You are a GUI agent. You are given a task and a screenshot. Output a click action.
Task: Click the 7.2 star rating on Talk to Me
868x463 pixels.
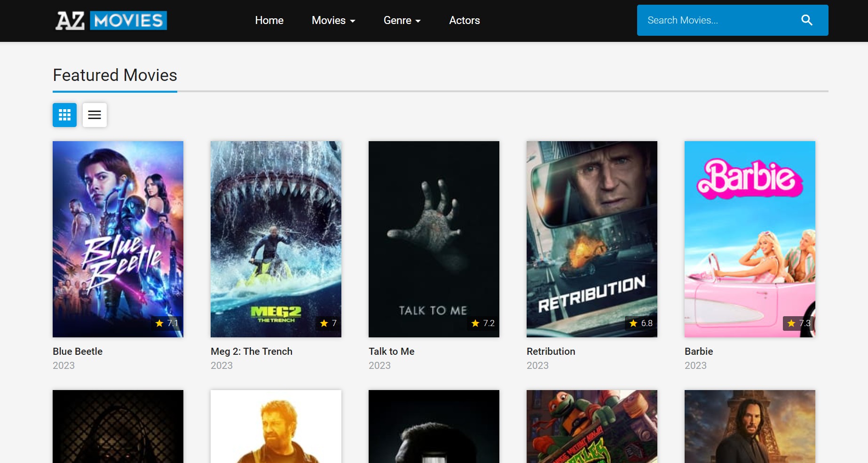482,323
